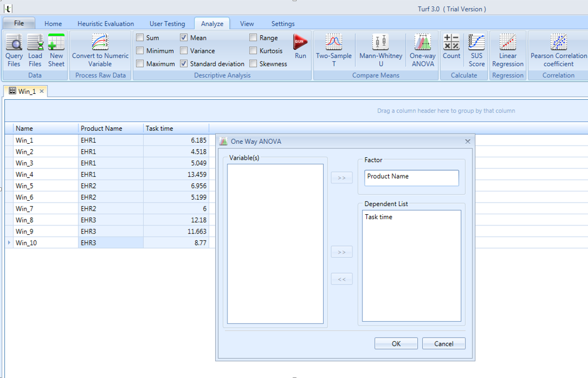588x378 pixels.
Task: Click the Factor input field
Action: 412,177
